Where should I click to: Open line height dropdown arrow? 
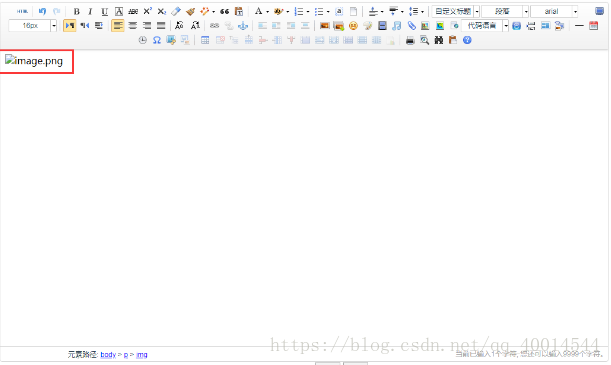pos(422,12)
